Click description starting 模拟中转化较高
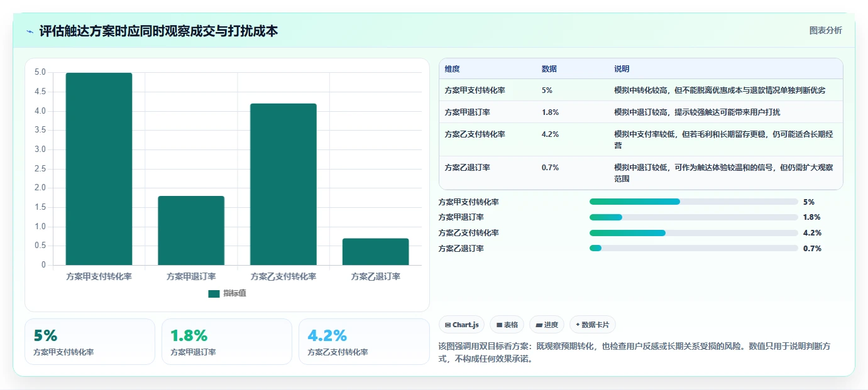This screenshot has height=390, width=868. [720, 90]
